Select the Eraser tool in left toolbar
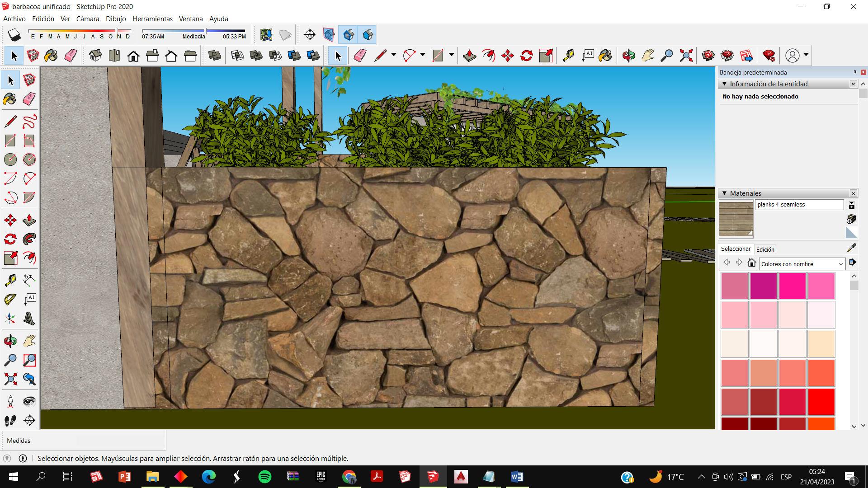The height and width of the screenshot is (488, 868). pyautogui.click(x=29, y=99)
